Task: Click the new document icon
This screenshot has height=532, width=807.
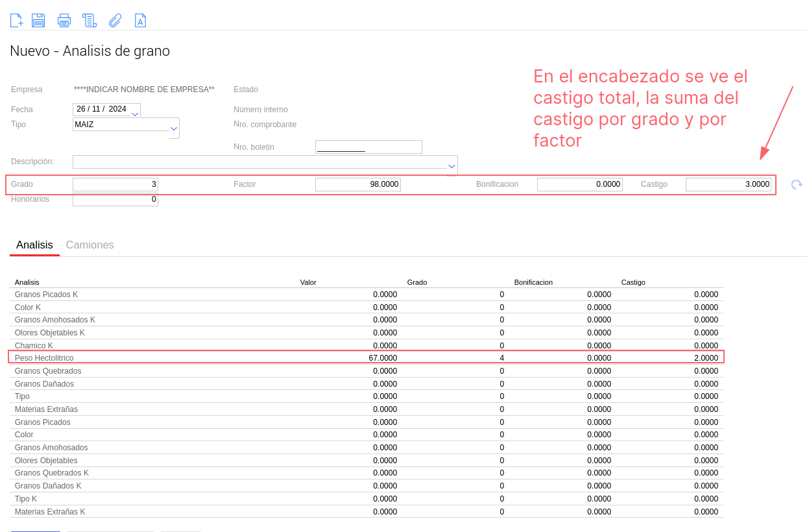Action: [x=16, y=21]
